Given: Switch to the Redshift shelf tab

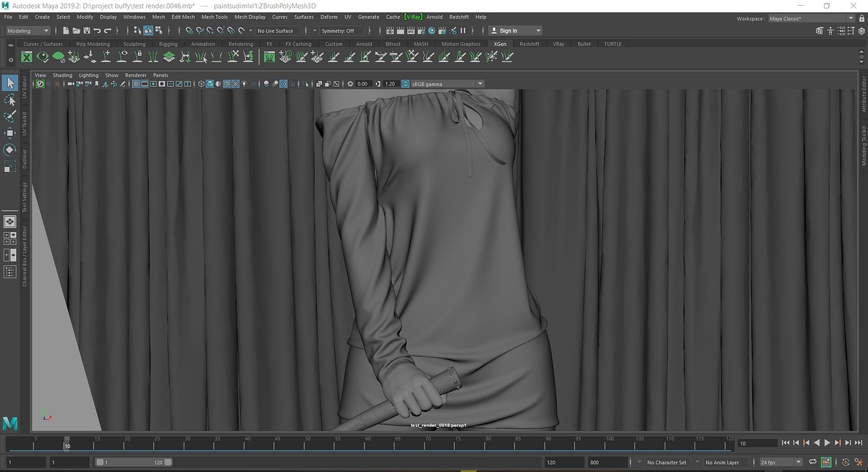Looking at the screenshot, I should [529, 44].
